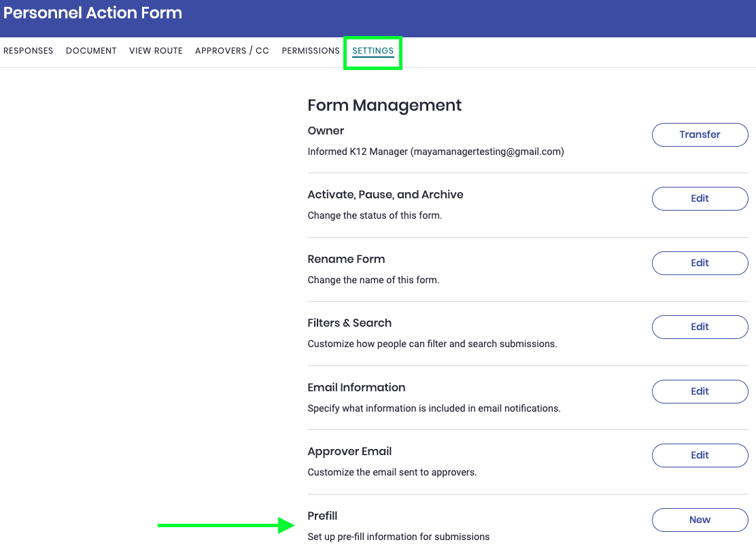The height and width of the screenshot is (555, 756).
Task: Edit the Activate, Pause, and Archive status
Action: 700,198
